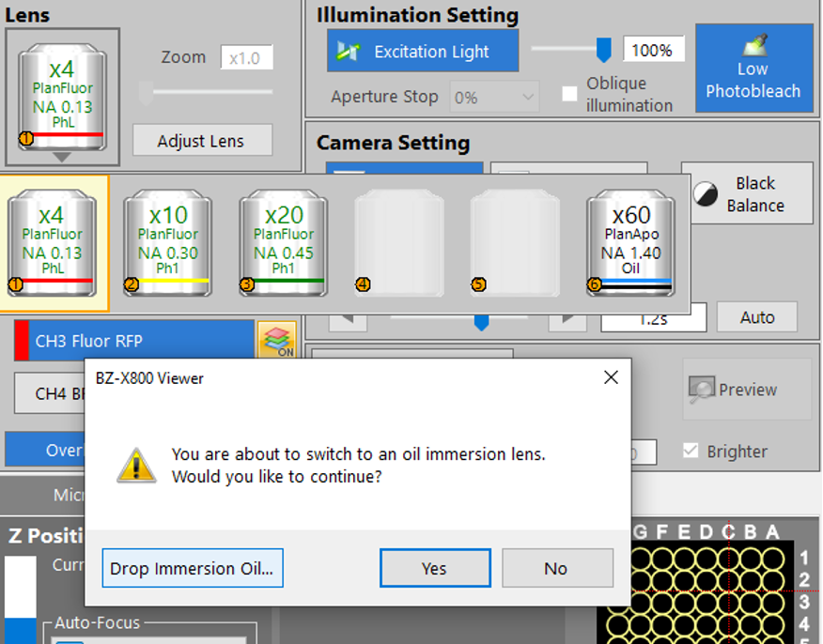Image resolution: width=823 pixels, height=644 pixels.
Task: Select the x20 PlanFluor Ph1 objective
Action: click(x=284, y=243)
